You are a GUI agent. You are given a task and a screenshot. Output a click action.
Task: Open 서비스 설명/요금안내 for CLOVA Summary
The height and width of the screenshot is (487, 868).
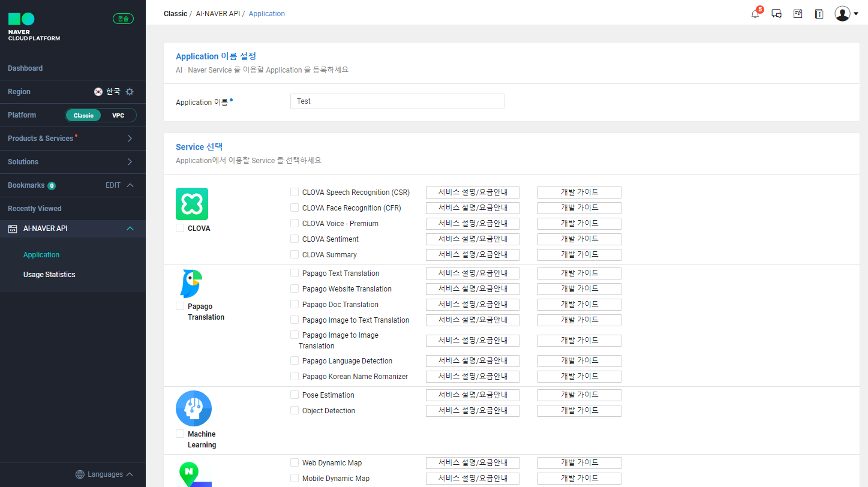click(x=473, y=255)
